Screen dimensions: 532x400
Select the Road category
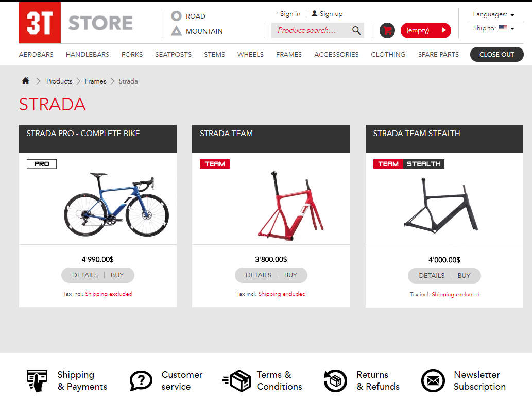[188, 16]
